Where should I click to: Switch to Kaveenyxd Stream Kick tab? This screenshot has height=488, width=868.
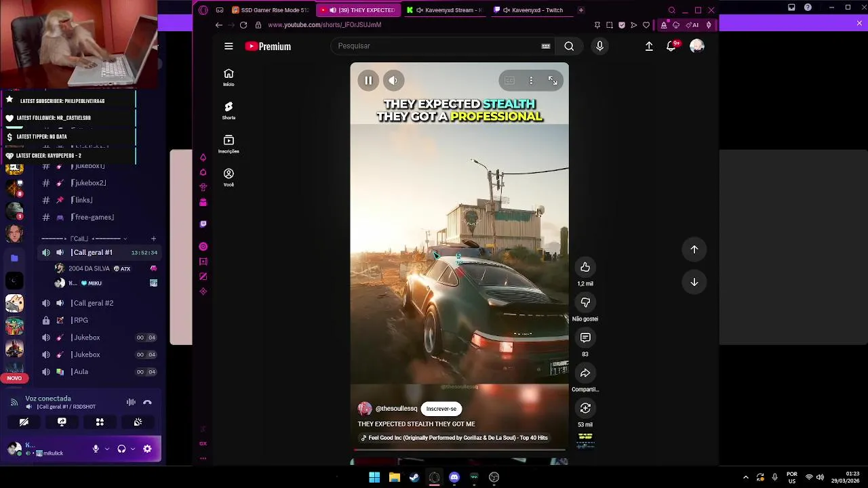(x=445, y=10)
